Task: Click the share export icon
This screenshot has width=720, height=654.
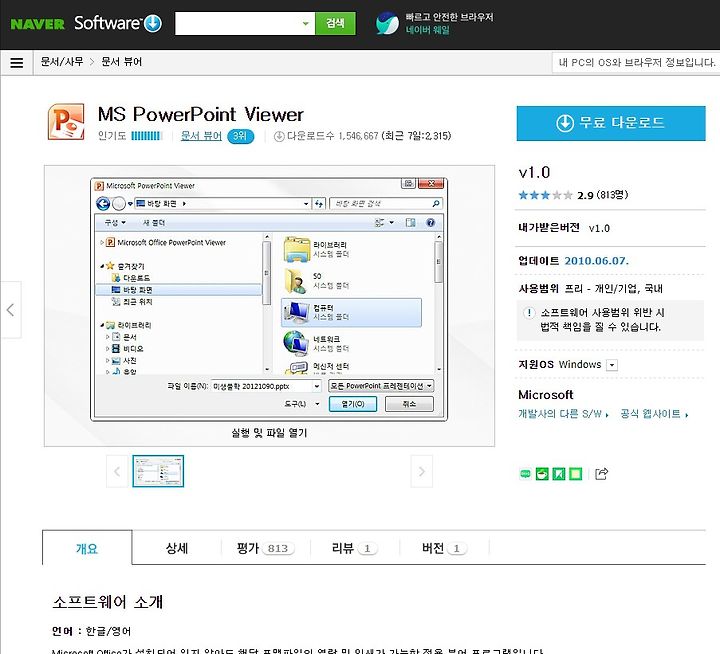Action: 601,474
